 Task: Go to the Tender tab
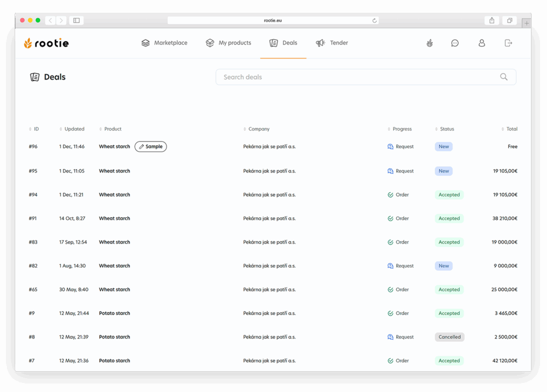pos(332,43)
